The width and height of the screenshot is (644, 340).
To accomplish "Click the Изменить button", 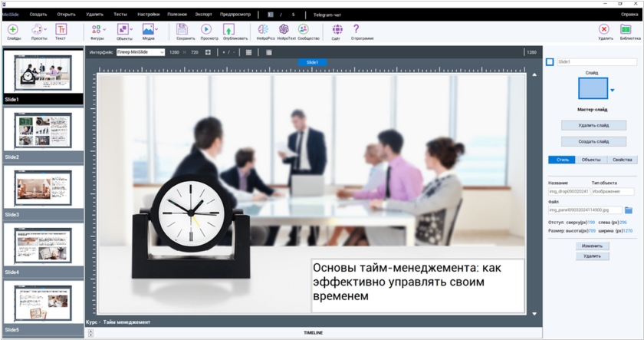I will coord(592,246).
